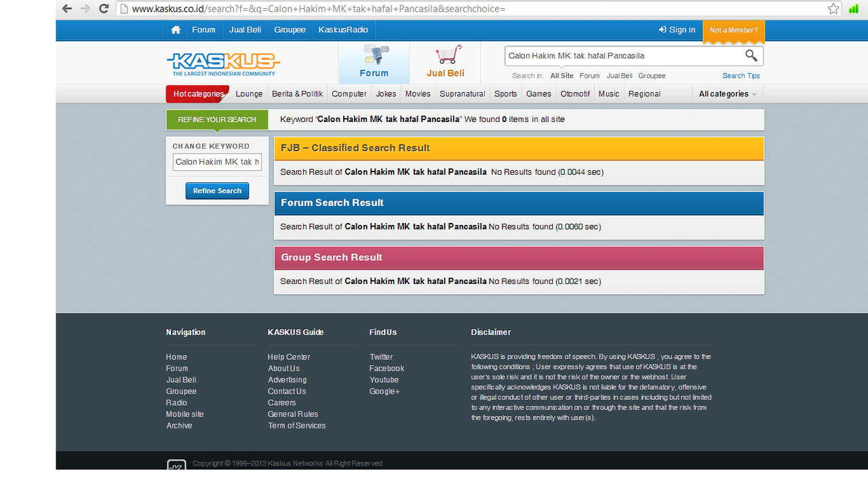Open the Games category

tap(538, 94)
